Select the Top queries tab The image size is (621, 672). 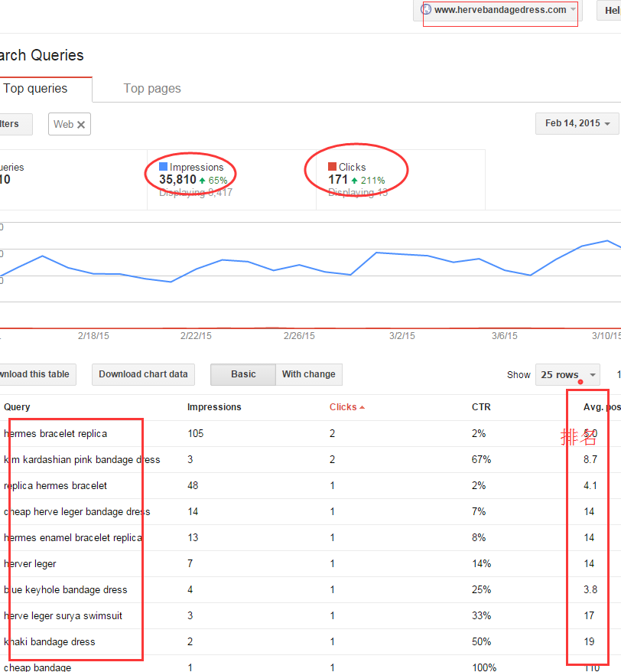point(36,89)
